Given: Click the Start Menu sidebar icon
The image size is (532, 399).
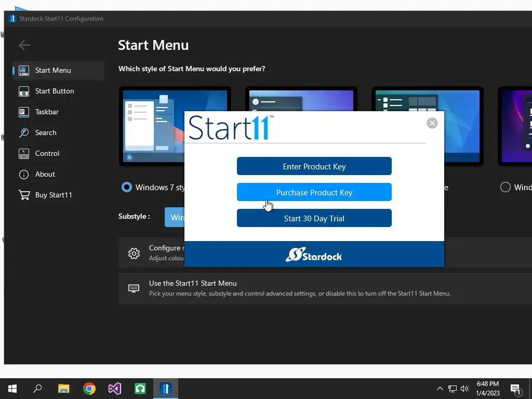Looking at the screenshot, I should click(x=24, y=70).
